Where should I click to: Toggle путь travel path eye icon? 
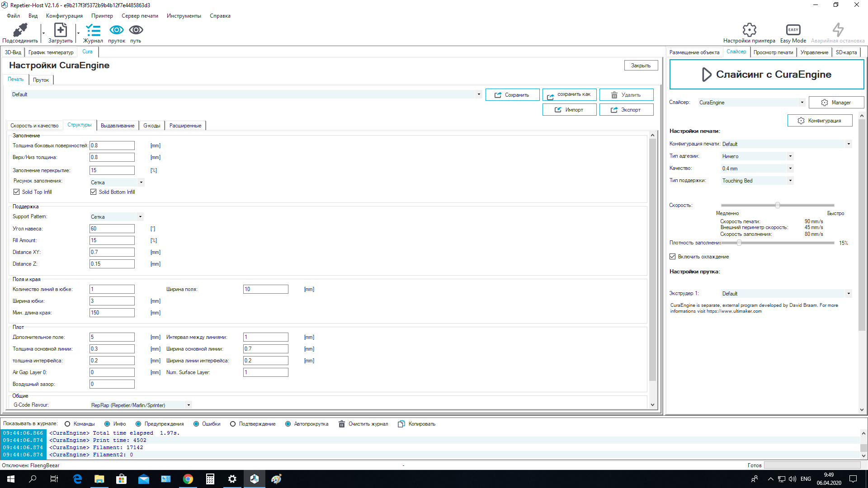[x=136, y=30]
